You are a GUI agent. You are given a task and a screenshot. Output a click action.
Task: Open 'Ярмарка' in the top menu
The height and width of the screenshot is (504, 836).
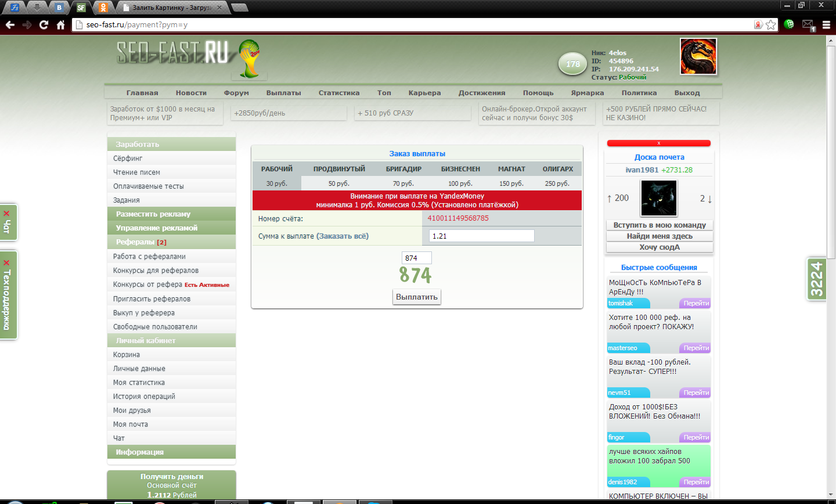point(588,93)
